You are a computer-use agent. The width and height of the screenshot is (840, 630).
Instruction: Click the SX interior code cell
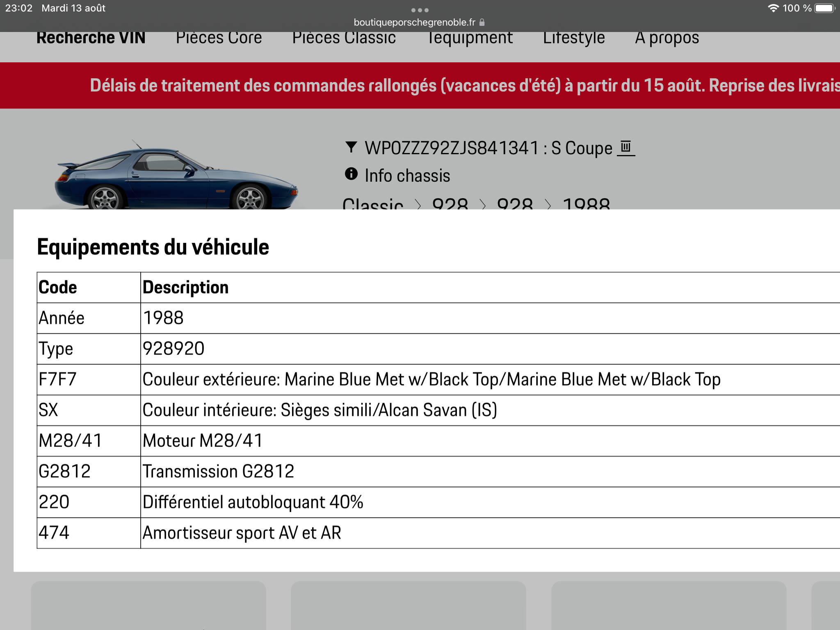[89, 410]
